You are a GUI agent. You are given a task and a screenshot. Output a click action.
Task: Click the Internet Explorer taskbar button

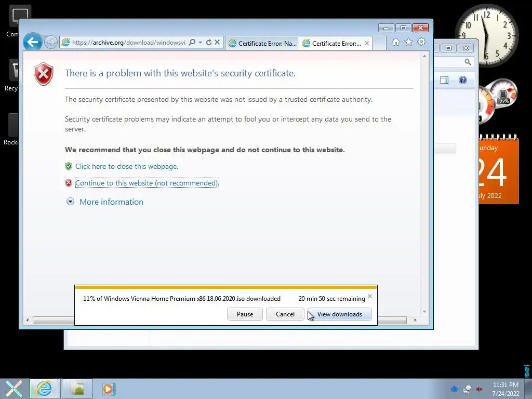tap(44, 389)
